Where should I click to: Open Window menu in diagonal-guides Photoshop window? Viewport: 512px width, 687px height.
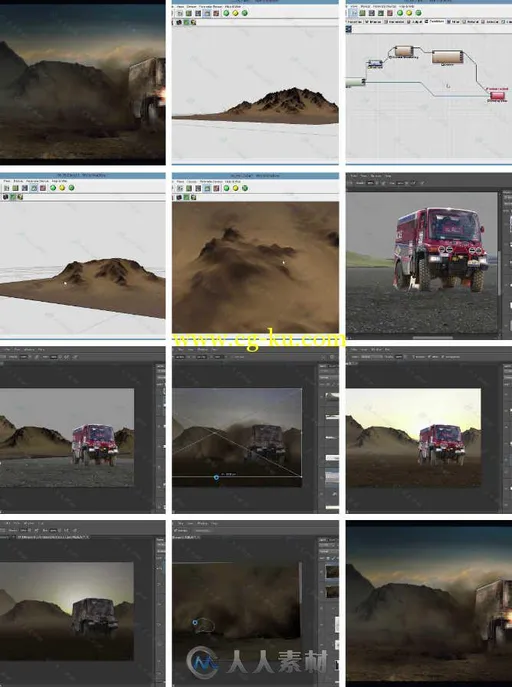pos(202,349)
